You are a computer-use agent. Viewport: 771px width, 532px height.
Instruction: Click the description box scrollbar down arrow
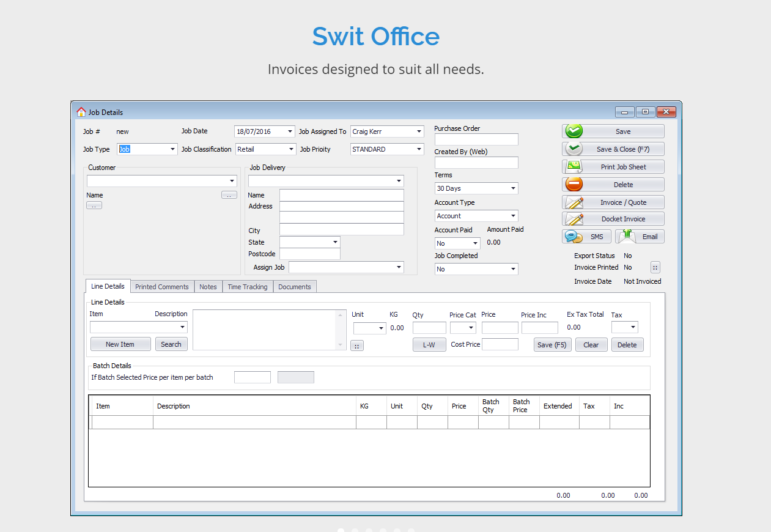[x=341, y=345]
